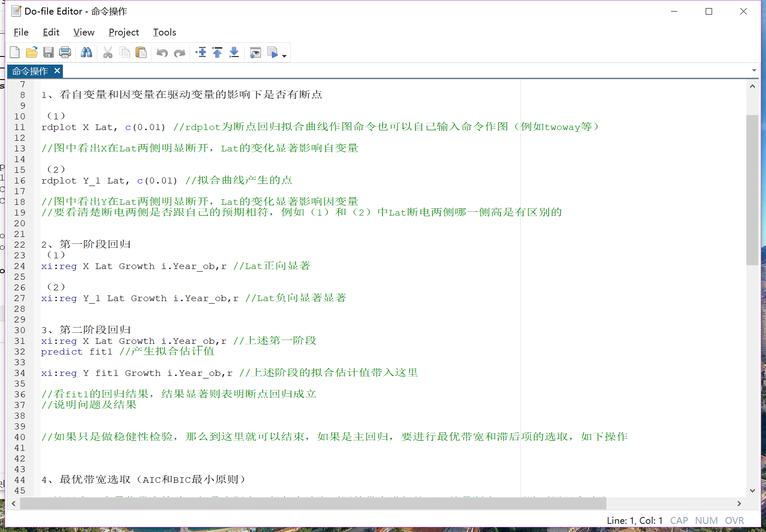Click the 'xi:reg Y_1 Lat Growth' line

193,298
